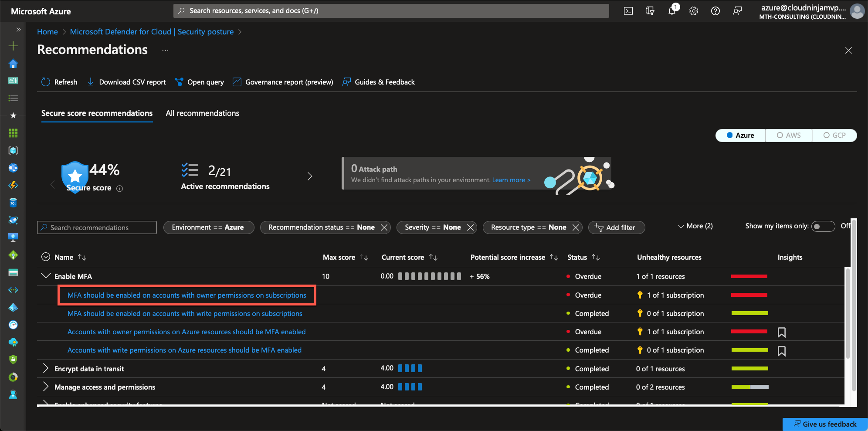Open MFA write permissions on subscriptions recommendation

point(185,314)
